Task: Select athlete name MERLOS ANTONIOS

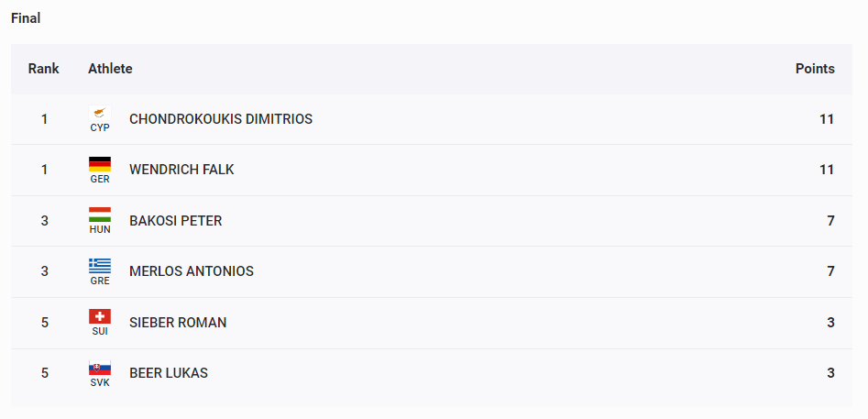Action: click(192, 271)
